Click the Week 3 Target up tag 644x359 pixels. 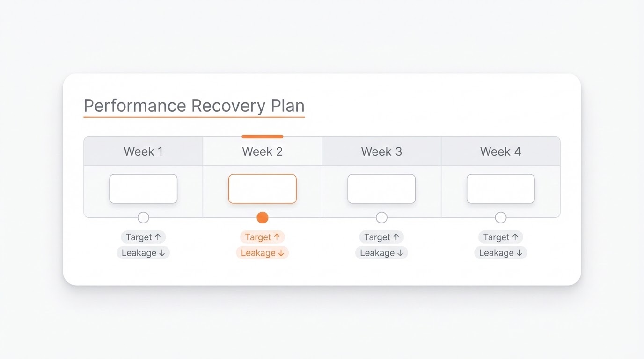pos(381,237)
